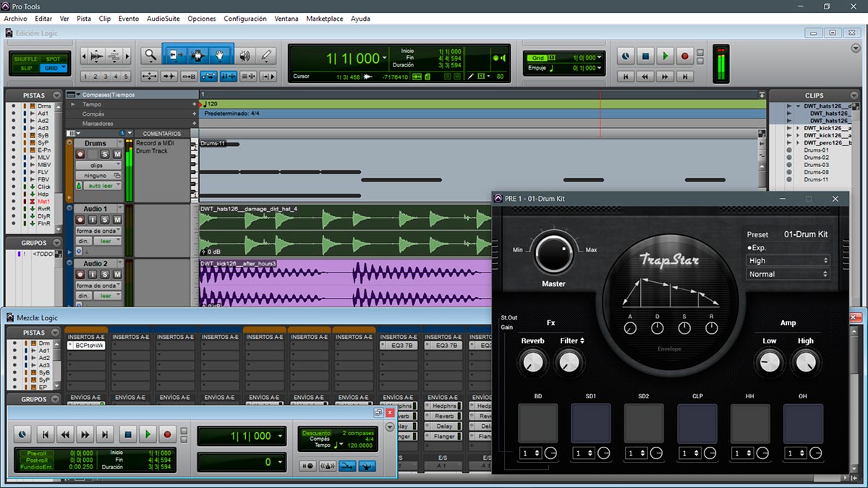This screenshot has width=868, height=488.
Task: Mute the Audio 1 track
Action: (x=116, y=220)
